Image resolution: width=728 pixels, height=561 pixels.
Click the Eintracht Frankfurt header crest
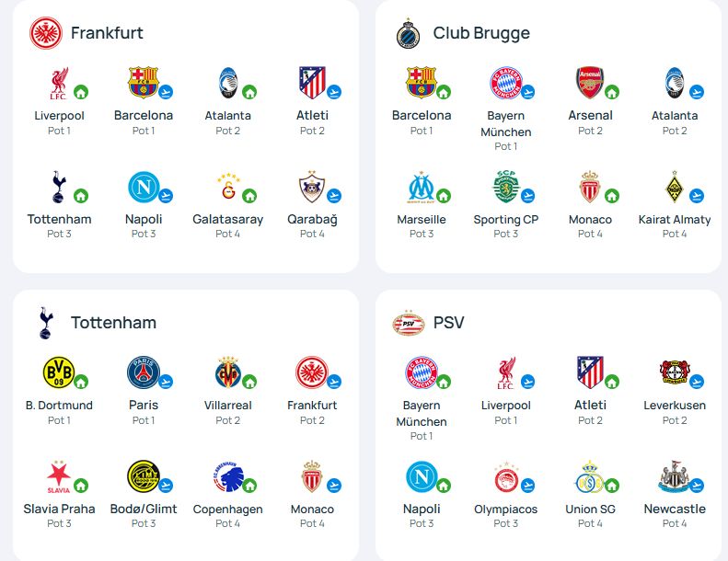coord(46,33)
